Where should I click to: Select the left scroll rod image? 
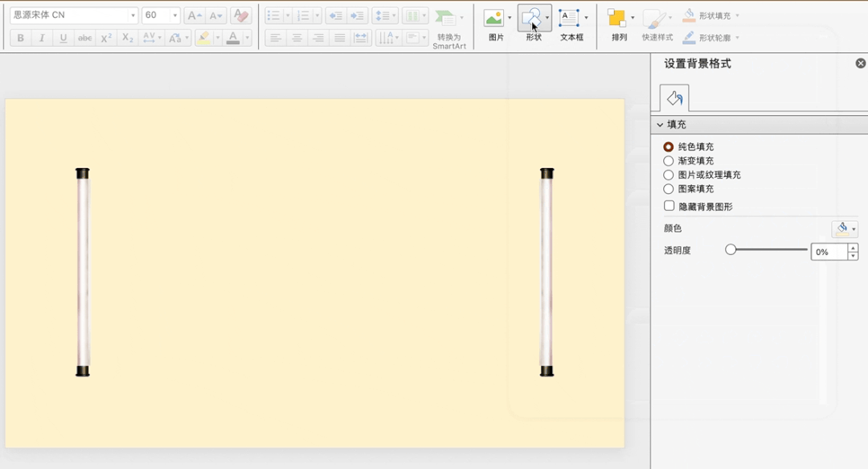click(83, 272)
